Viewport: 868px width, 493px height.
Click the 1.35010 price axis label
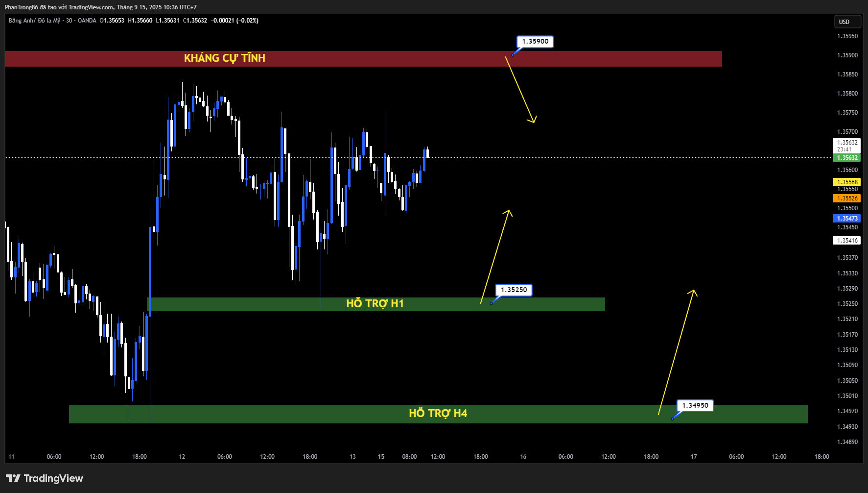click(847, 396)
